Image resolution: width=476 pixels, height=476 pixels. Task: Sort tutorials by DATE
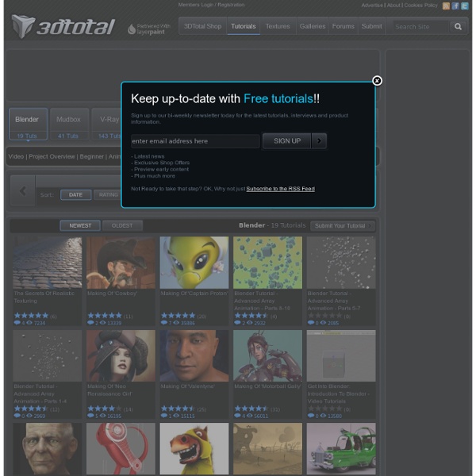pyautogui.click(x=76, y=195)
